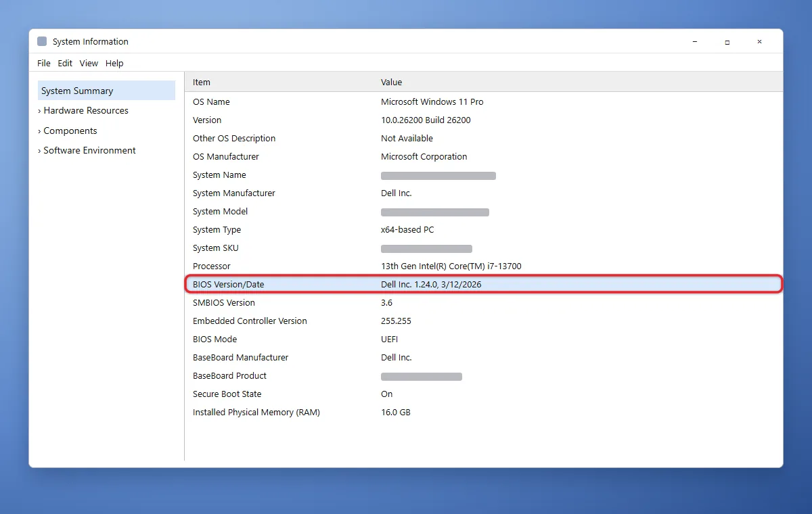
Task: Select the OS Name row label
Action: [211, 101]
